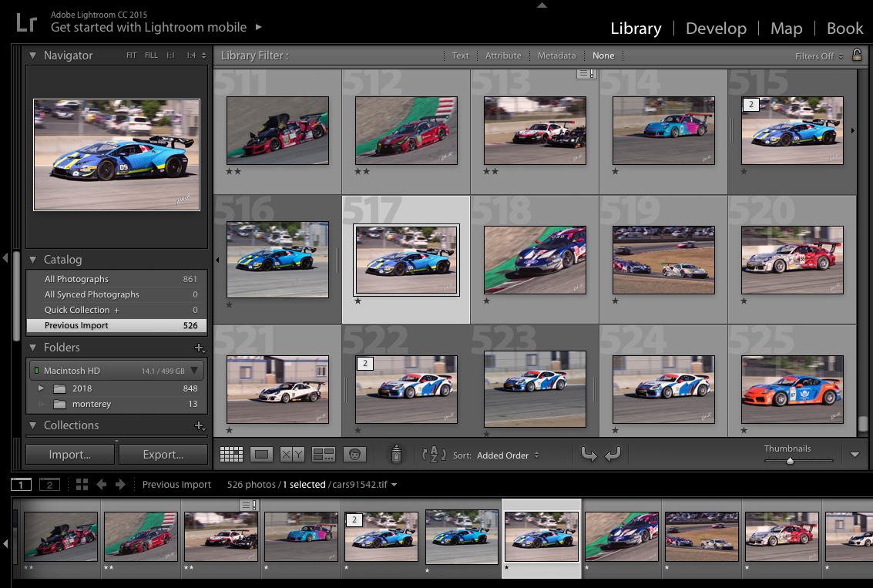Viewport: 873px width, 588px height.
Task: Set Navigator zoom to 1:1
Action: (x=170, y=55)
